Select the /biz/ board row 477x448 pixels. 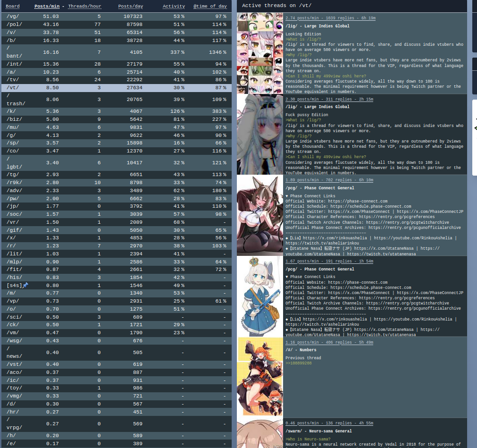click(117, 119)
